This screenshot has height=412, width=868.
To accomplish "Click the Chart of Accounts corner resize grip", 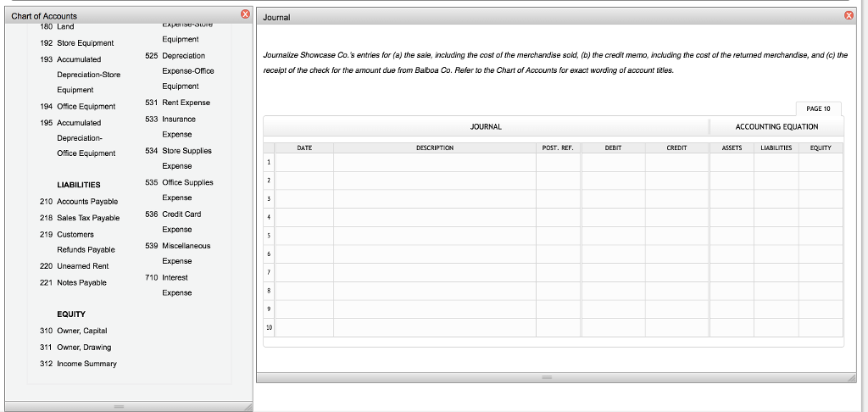I will pos(247,406).
